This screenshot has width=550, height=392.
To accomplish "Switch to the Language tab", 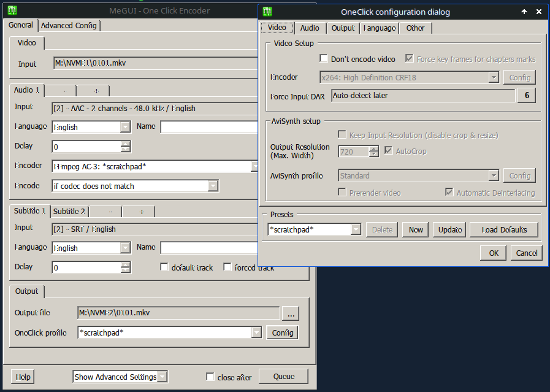I will [380, 28].
